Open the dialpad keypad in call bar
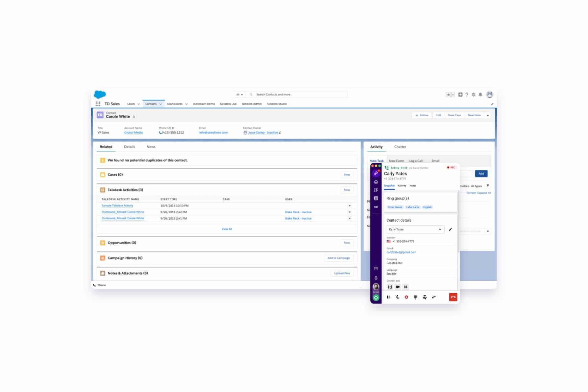This screenshot has width=588, height=392. click(x=415, y=297)
